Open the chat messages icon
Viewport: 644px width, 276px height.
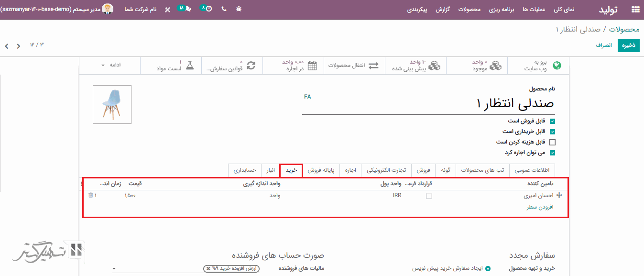187,9
